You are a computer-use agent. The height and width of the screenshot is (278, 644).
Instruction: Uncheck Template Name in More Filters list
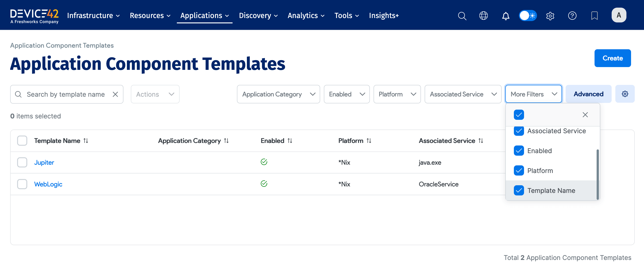[519, 190]
